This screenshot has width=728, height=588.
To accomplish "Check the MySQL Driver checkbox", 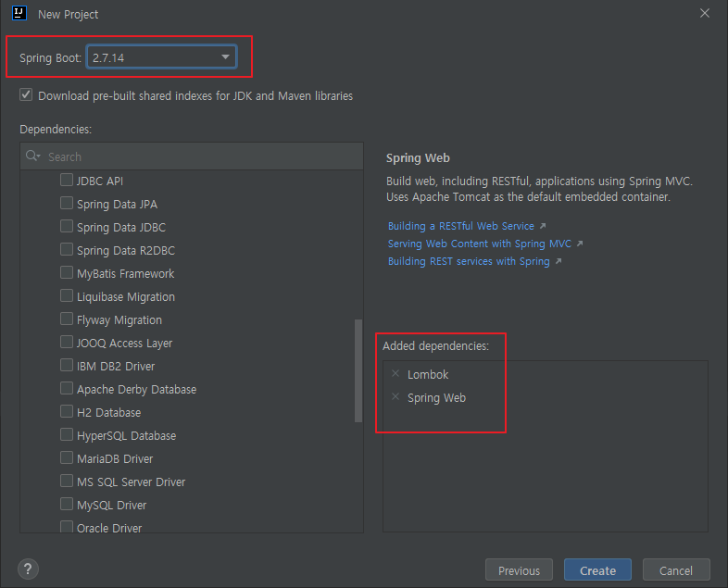I will point(67,504).
